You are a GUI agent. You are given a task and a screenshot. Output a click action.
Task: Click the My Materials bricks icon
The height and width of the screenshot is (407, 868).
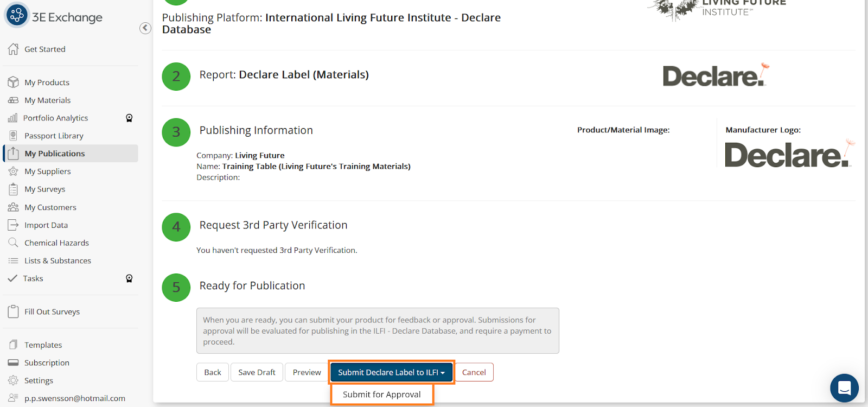pyautogui.click(x=14, y=100)
